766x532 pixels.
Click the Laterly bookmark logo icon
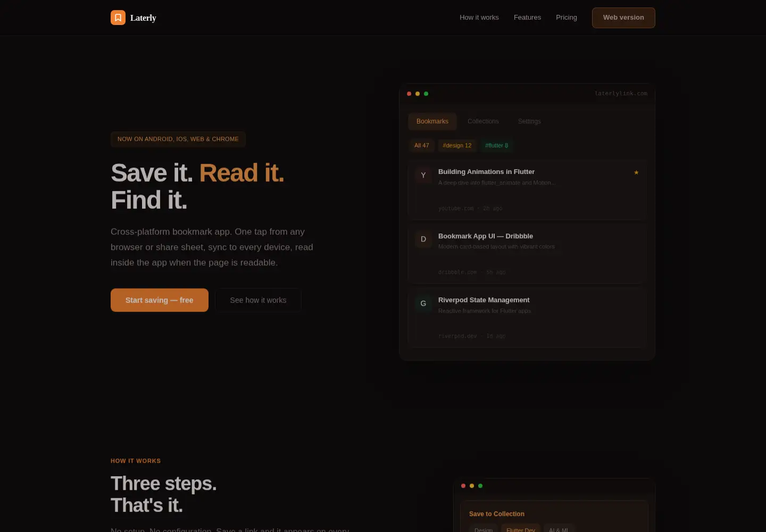point(118,18)
